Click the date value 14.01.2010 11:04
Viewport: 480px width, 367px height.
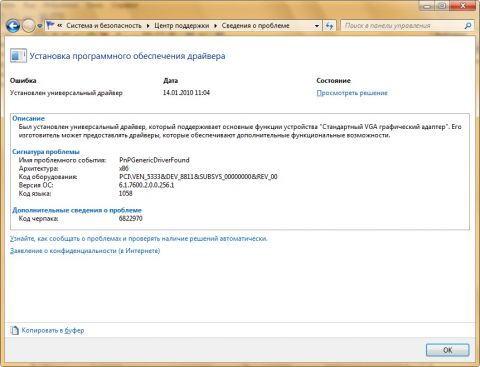pos(186,93)
